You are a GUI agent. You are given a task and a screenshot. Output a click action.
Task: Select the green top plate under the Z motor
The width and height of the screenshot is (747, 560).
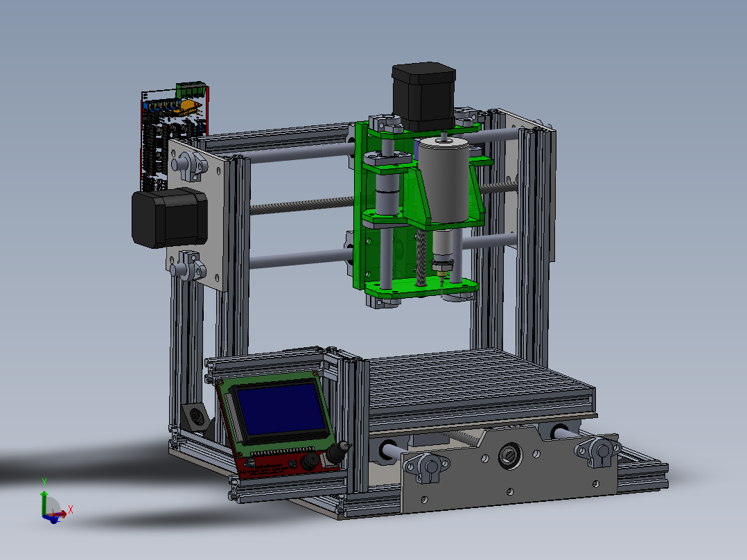click(x=424, y=131)
